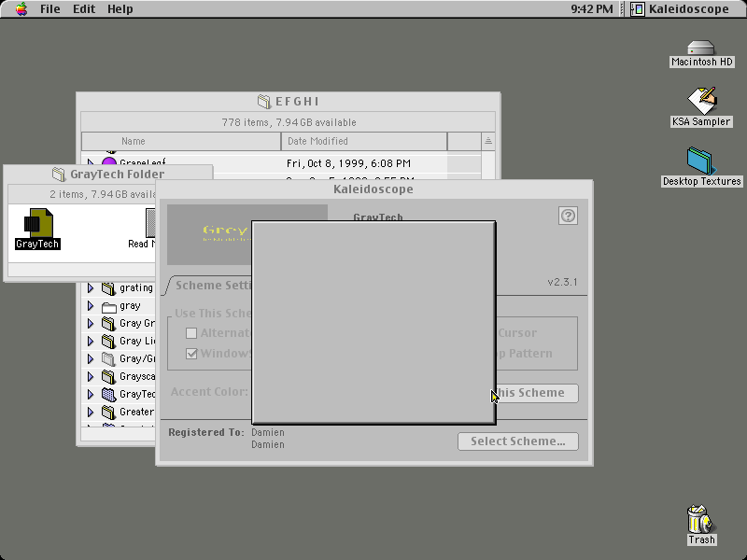Expand the 'GrayTec' row disclosure triangle
Viewport: 747px width, 560px height.
coord(91,394)
